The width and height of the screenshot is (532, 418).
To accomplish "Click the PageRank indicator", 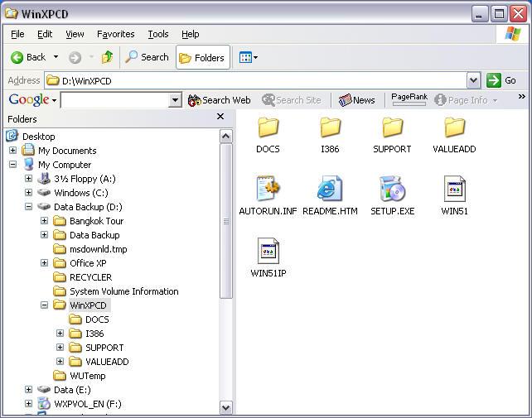I will click(409, 99).
